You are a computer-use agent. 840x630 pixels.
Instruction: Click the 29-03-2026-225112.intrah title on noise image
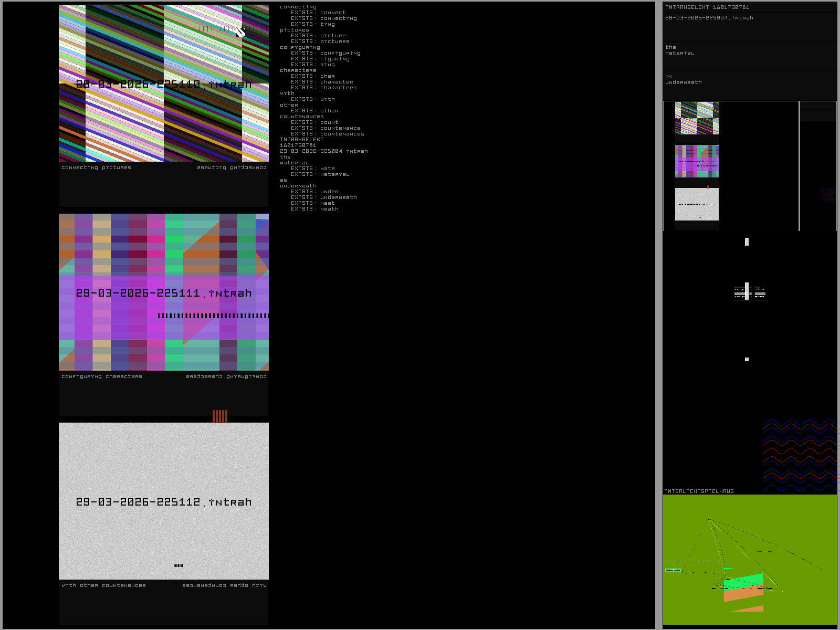tap(164, 502)
